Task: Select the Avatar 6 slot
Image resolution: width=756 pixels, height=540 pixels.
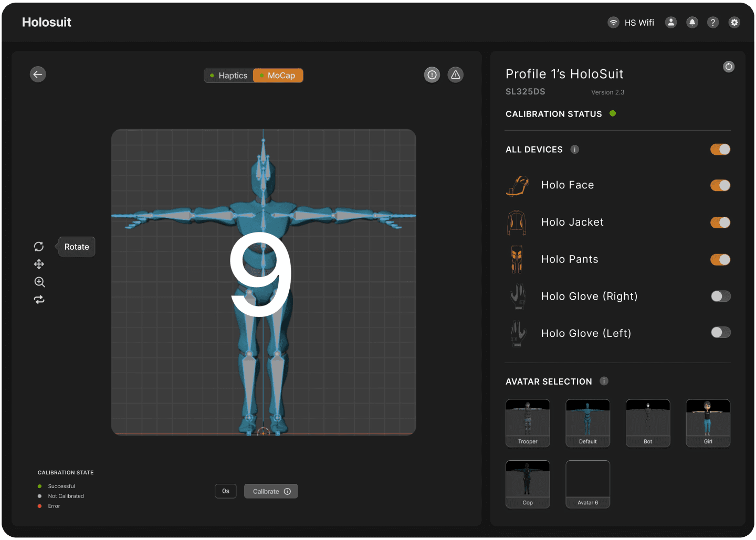Action: [588, 484]
